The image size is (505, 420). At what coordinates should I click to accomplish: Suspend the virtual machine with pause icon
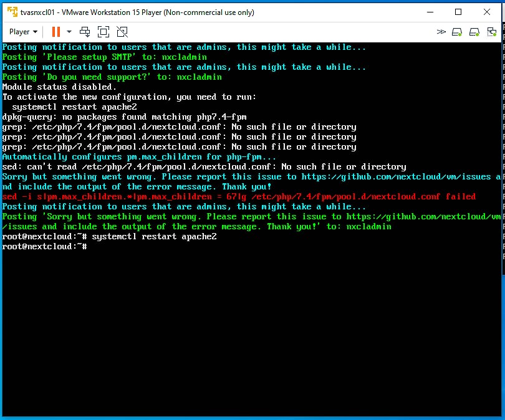point(55,32)
